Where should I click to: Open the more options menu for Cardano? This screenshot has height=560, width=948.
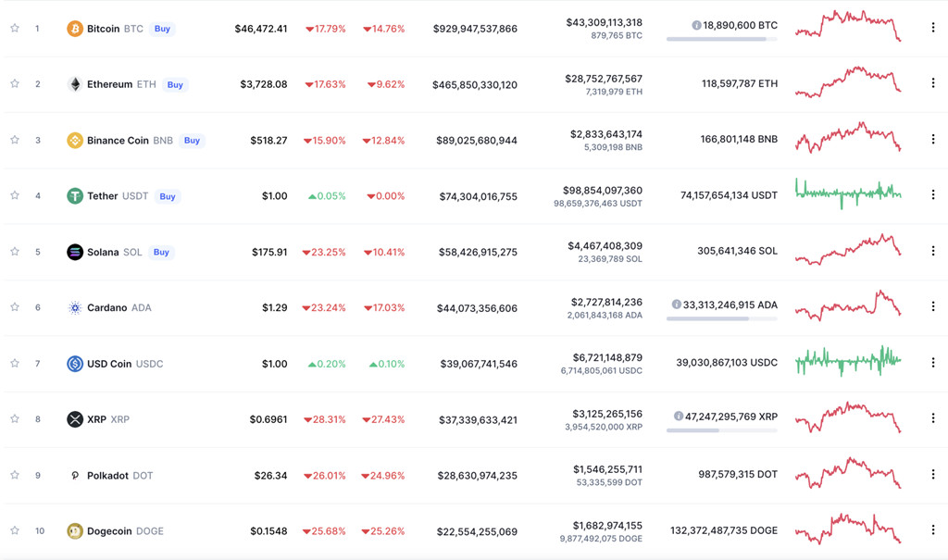coord(933,306)
